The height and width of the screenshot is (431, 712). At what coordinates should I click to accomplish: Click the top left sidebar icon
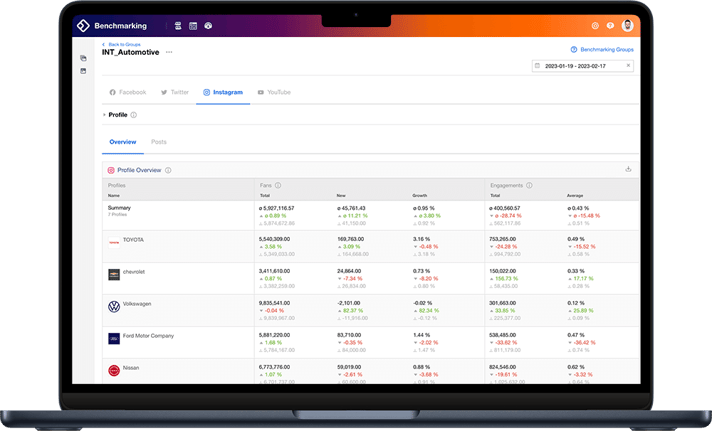pos(83,58)
